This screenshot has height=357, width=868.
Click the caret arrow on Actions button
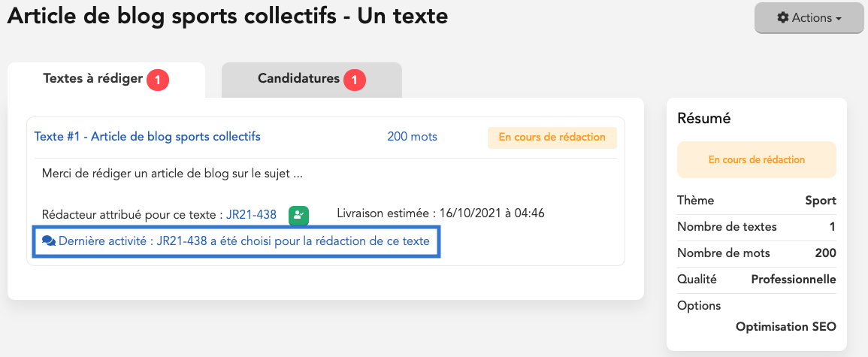pos(839,19)
